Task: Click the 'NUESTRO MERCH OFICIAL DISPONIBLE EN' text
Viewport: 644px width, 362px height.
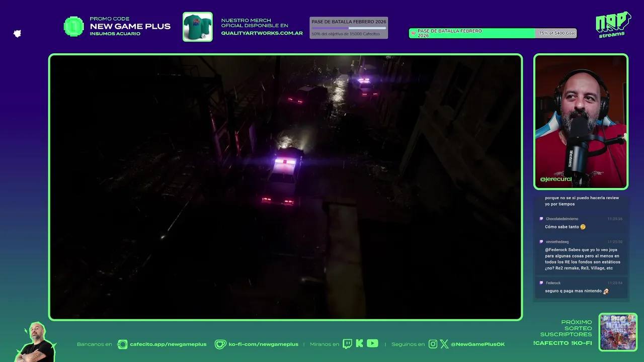Action: click(255, 23)
